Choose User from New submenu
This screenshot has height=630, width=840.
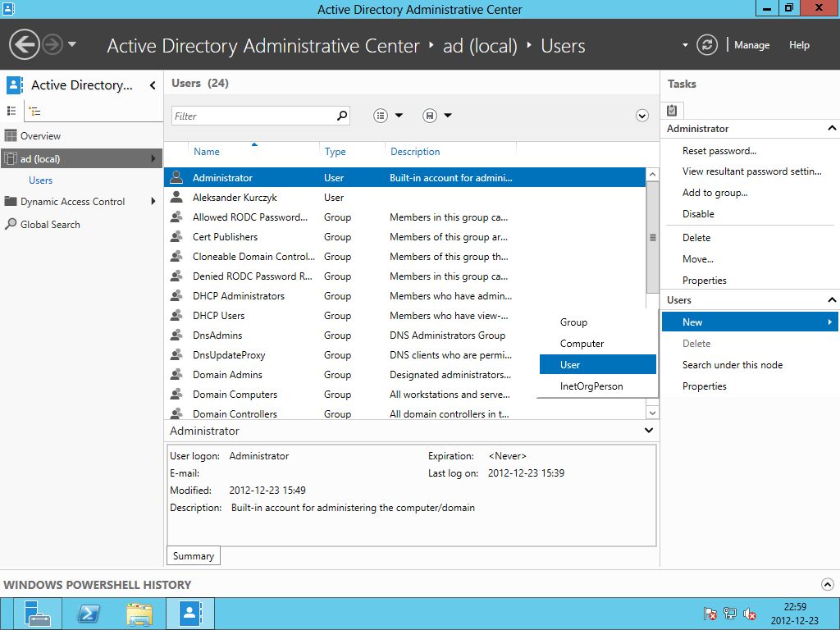[x=597, y=365]
